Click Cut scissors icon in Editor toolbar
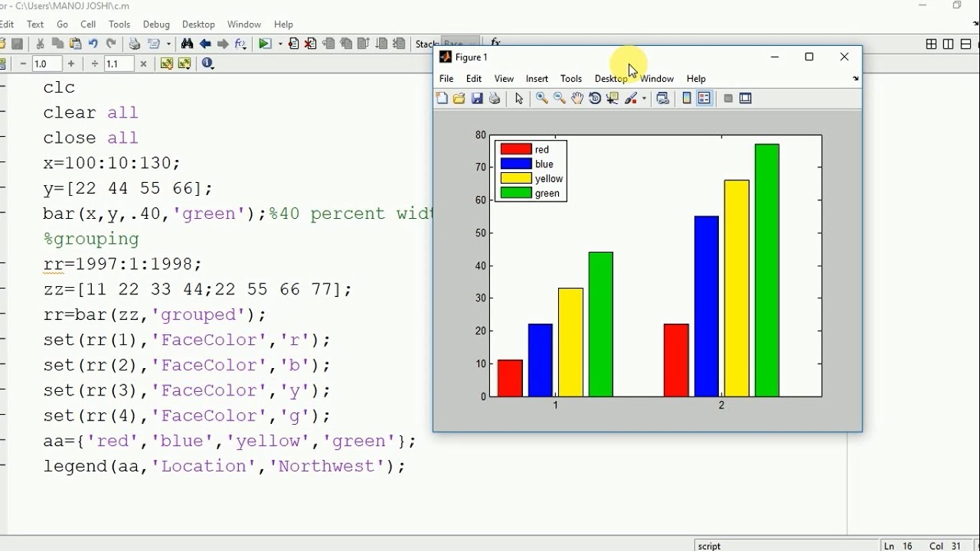This screenshot has height=551, width=980. coord(40,44)
